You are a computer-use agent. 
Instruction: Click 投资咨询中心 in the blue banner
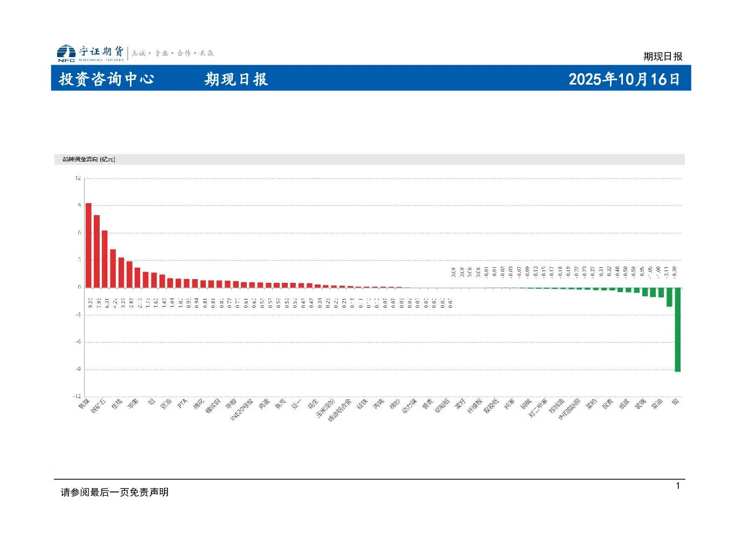click(107, 79)
